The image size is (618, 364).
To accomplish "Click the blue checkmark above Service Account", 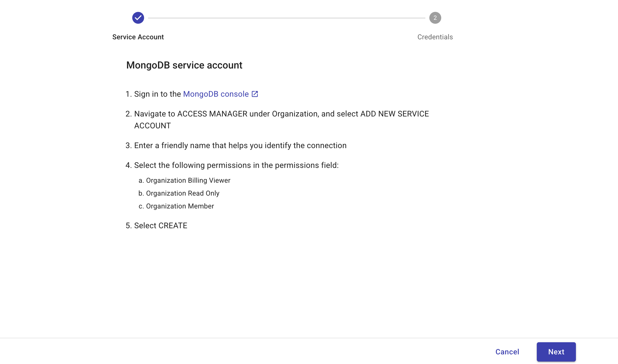I will pyautogui.click(x=138, y=18).
